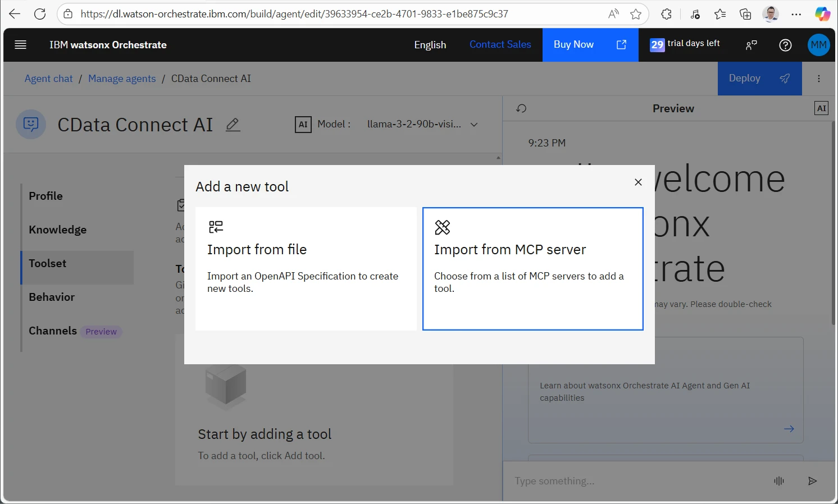
Task: Follow the Manage agents breadcrumb link
Action: 122,79
